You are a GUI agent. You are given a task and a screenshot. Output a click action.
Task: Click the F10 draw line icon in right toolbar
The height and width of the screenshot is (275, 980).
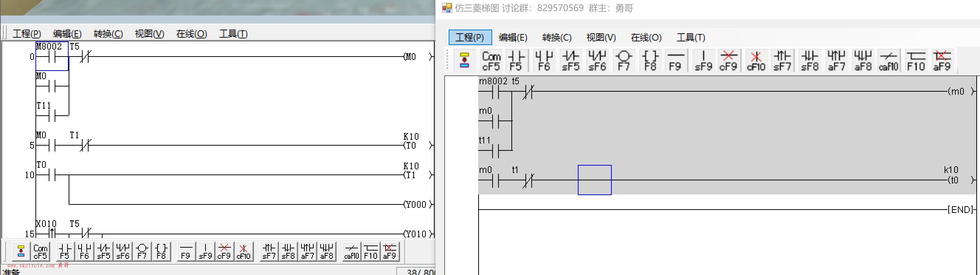[916, 61]
